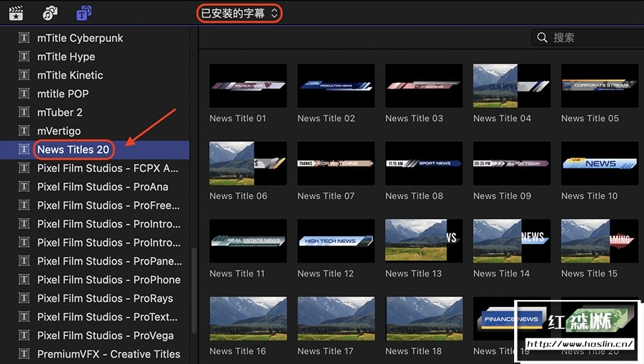Select News Titles 20 category
The height and width of the screenshot is (364, 644).
click(94, 150)
